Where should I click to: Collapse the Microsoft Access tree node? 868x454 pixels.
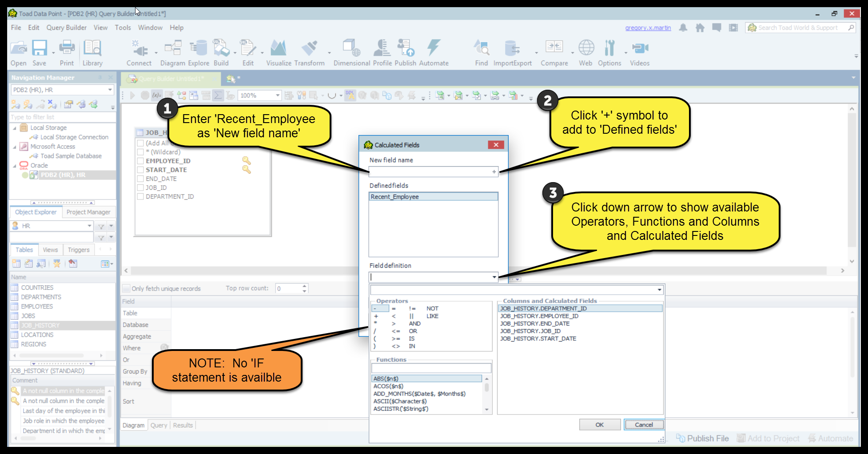coord(15,147)
